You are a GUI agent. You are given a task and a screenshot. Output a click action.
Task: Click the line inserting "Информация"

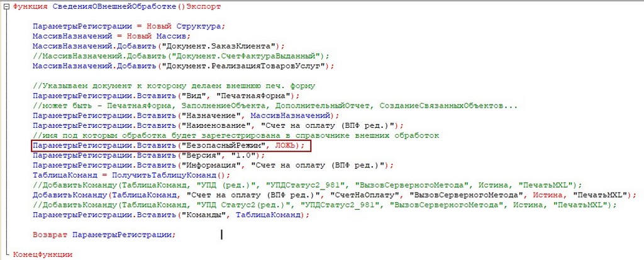[x=213, y=166]
